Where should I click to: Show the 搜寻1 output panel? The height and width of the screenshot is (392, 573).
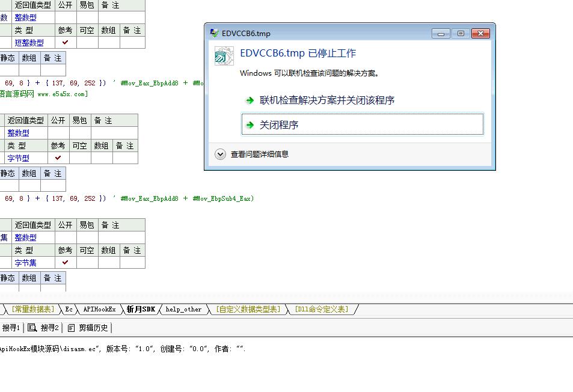tap(11, 328)
